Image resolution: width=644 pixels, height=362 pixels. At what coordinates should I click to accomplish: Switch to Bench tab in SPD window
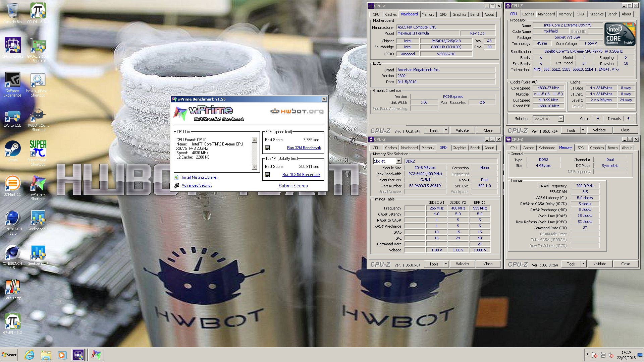point(475,148)
